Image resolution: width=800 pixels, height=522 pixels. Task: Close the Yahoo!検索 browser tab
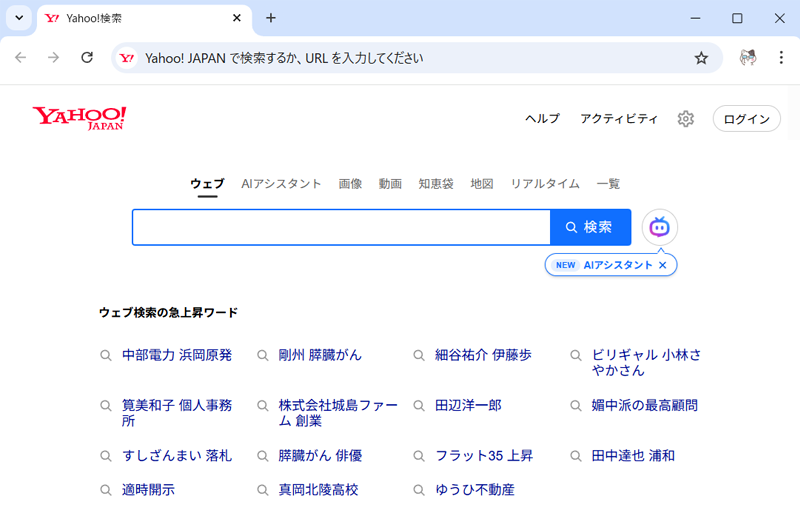point(237,18)
